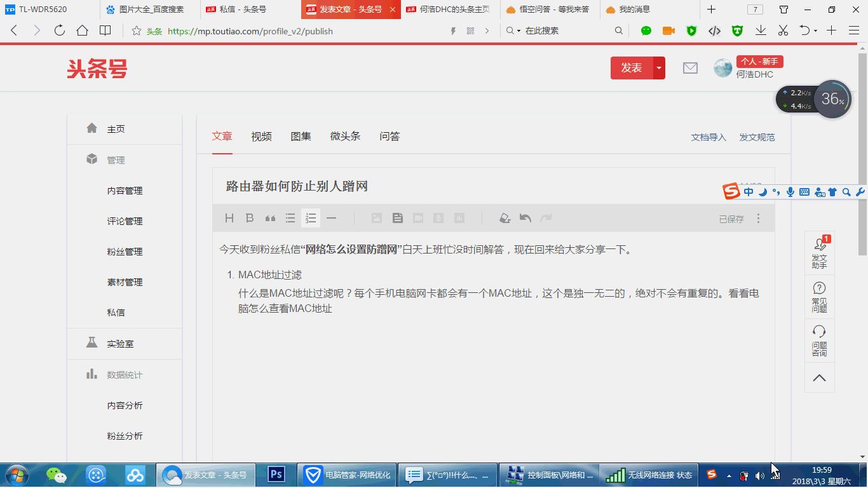Open editor more options three-dot menu

(758, 218)
